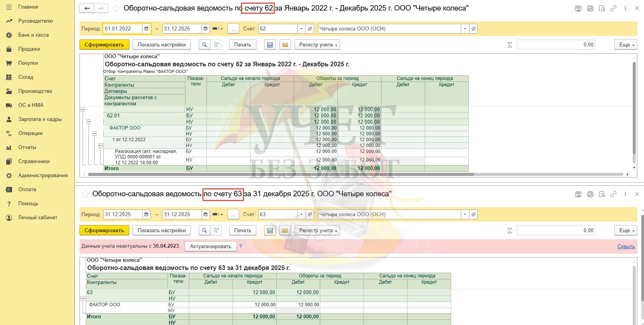Click the Скрыть link in warning bar
The height and width of the screenshot is (325, 644).
coord(626,246)
